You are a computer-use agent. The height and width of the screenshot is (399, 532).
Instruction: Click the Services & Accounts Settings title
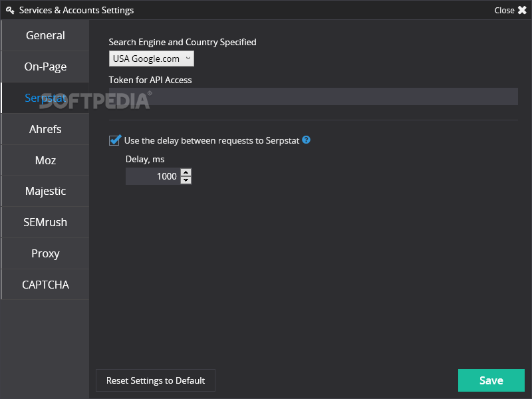(x=76, y=11)
